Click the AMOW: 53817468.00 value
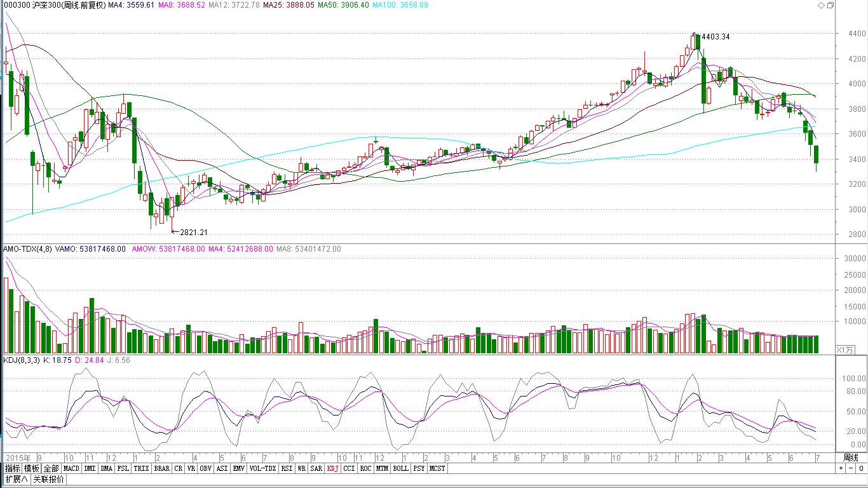This screenshot has height=488, width=868. pyautogui.click(x=168, y=249)
